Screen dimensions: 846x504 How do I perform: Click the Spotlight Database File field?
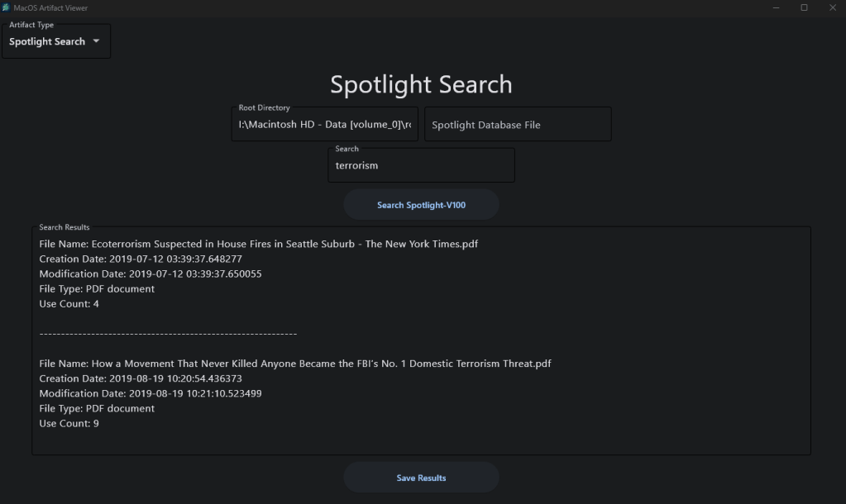point(518,125)
